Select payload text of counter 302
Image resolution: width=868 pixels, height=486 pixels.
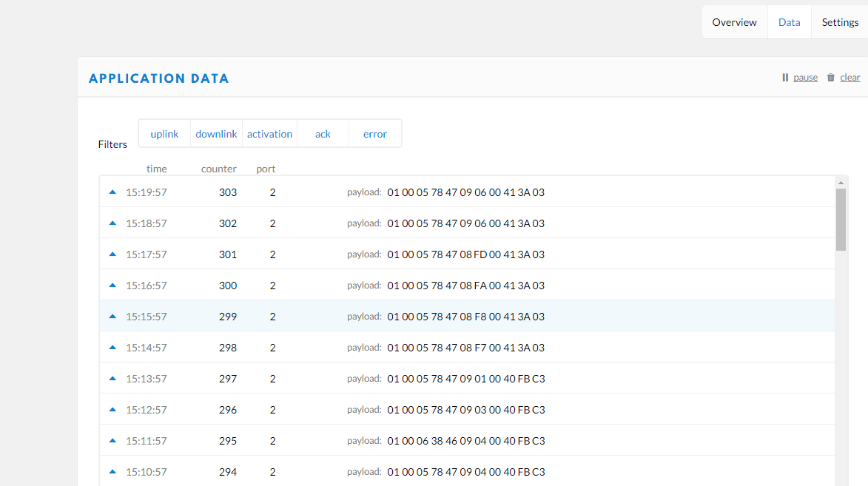465,223
